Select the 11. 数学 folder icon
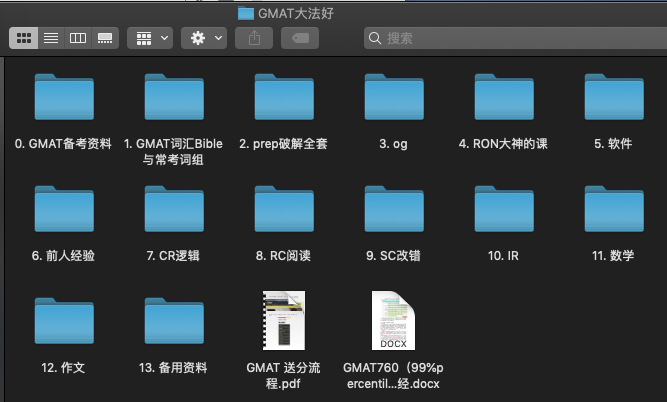Image resolution: width=667 pixels, height=402 pixels. click(x=614, y=209)
